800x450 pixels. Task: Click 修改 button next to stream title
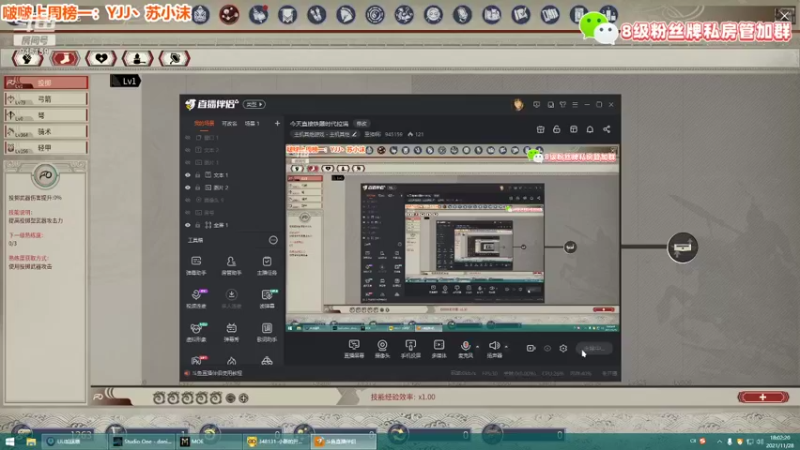point(362,123)
